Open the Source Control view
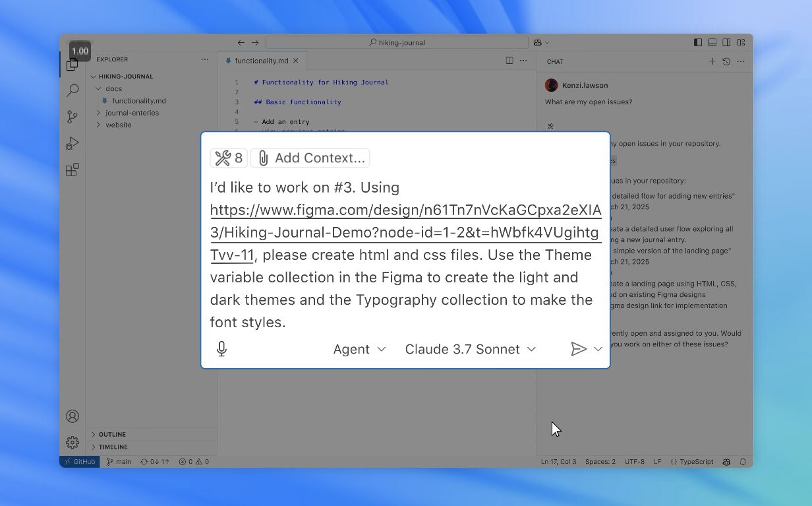Image resolution: width=812 pixels, height=506 pixels. pos(72,117)
